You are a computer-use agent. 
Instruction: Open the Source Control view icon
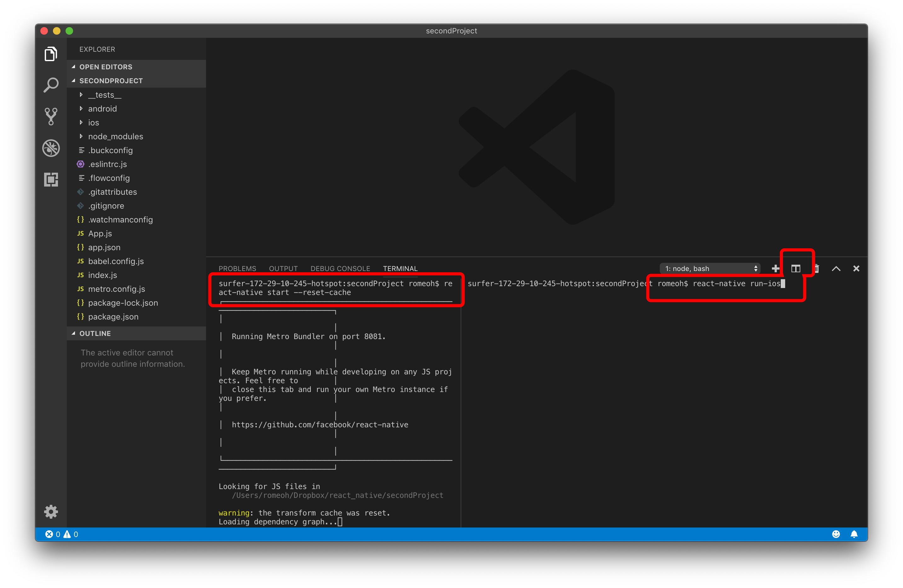tap(51, 117)
